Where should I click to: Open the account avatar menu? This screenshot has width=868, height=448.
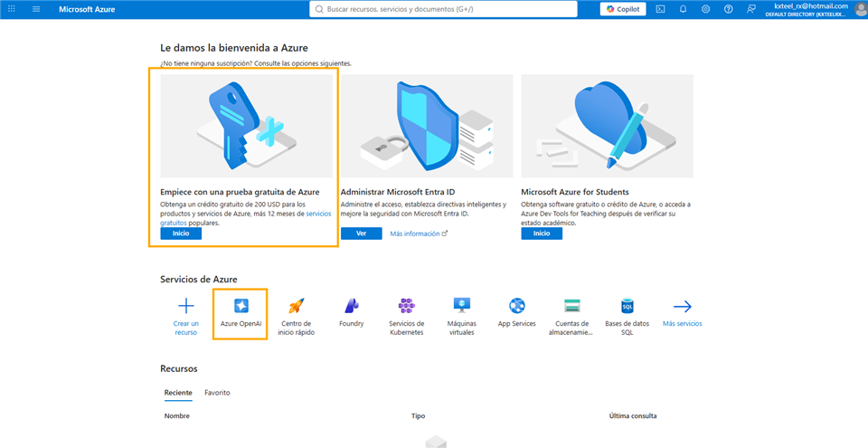tap(860, 9)
